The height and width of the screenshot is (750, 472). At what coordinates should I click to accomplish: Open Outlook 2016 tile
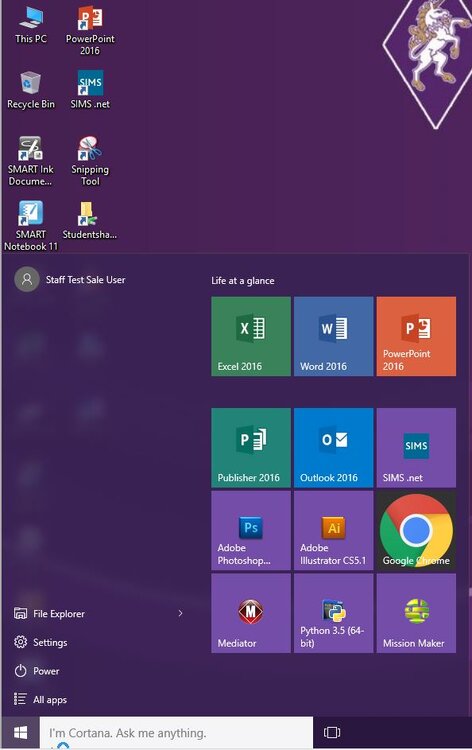334,448
